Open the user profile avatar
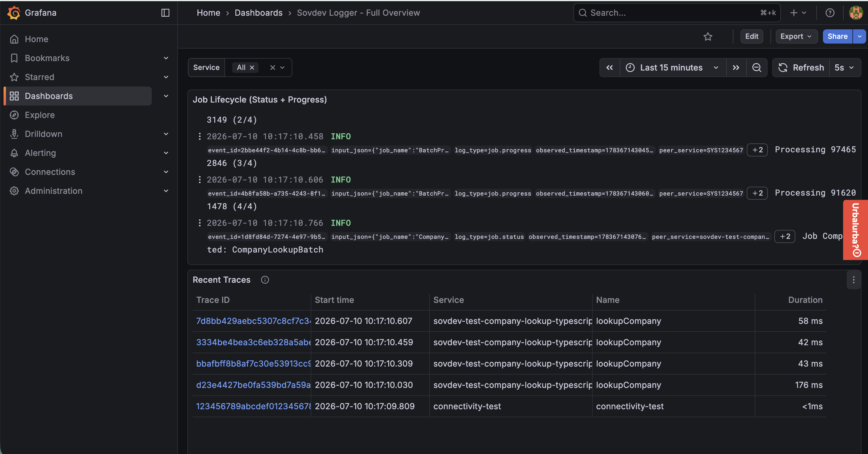868x454 pixels. point(856,13)
